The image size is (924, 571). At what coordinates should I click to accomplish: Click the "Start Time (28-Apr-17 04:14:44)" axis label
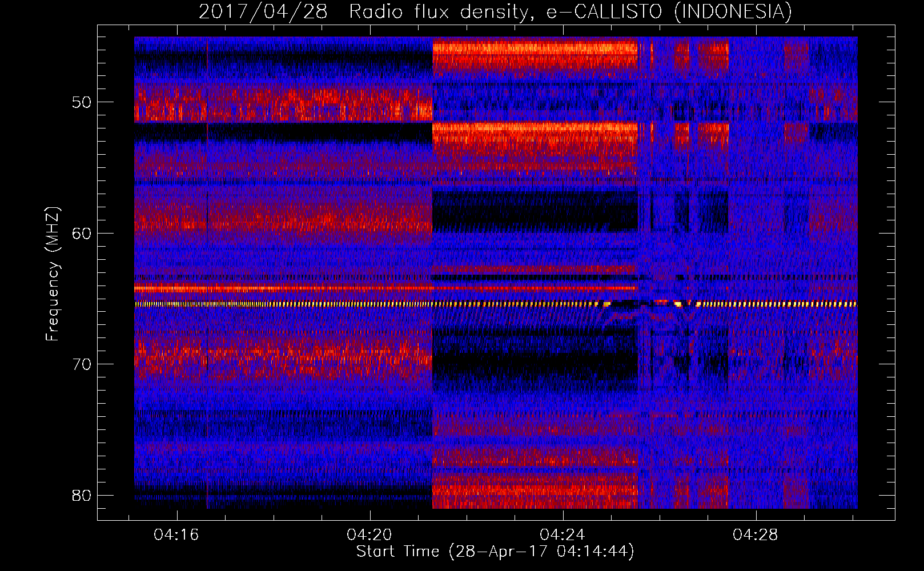point(495,552)
